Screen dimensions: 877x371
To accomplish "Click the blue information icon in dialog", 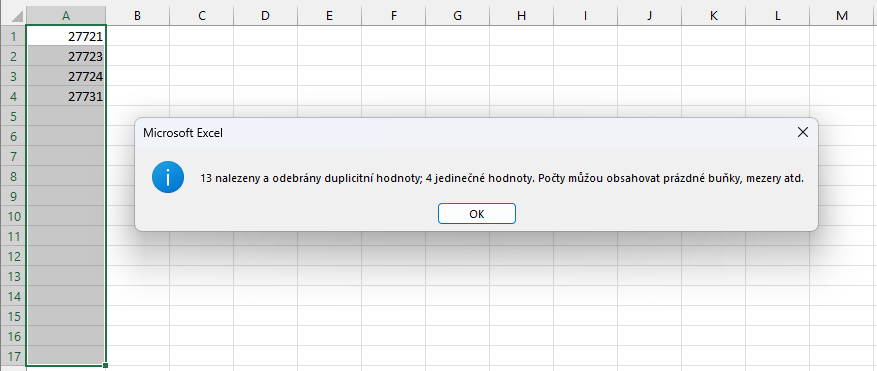I will tap(167, 177).
